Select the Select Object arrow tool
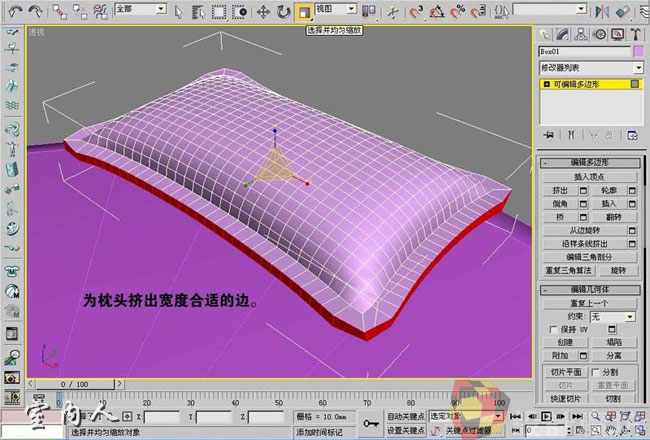Screen dimensions: 650x440 pos(178,12)
